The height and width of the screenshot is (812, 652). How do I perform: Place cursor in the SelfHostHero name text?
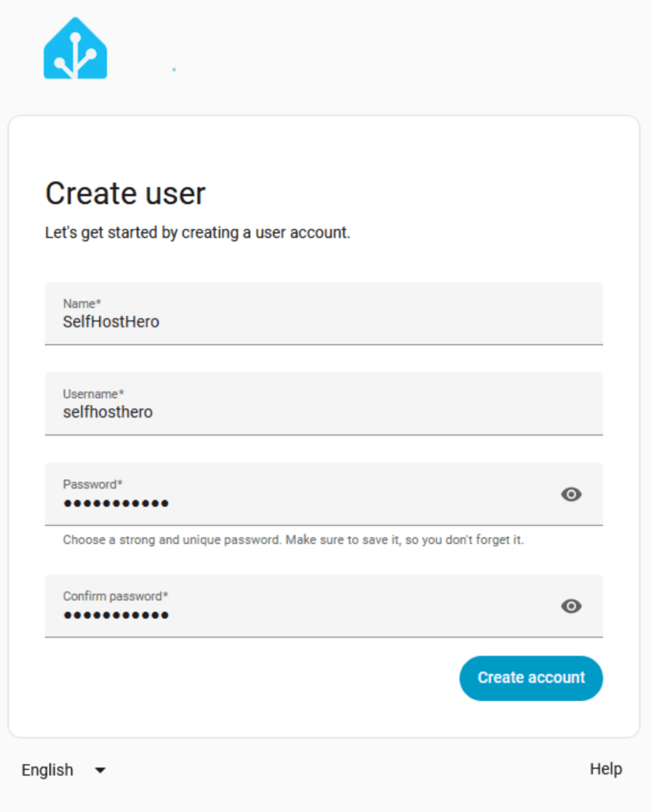tap(111, 322)
